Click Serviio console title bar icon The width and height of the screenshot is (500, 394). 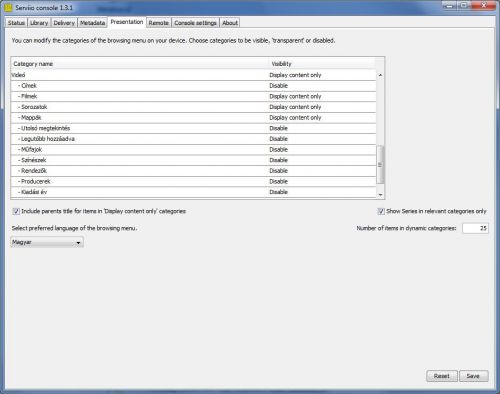[x=9, y=7]
